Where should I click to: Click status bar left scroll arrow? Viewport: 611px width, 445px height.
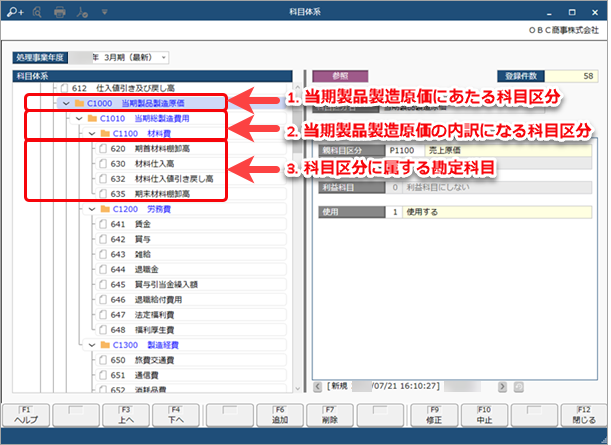(x=318, y=387)
